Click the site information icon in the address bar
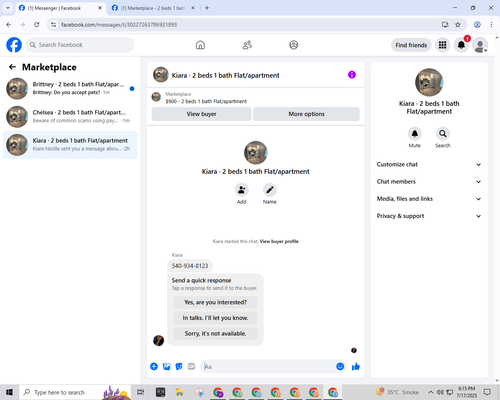500x400 pixels. coord(54,25)
